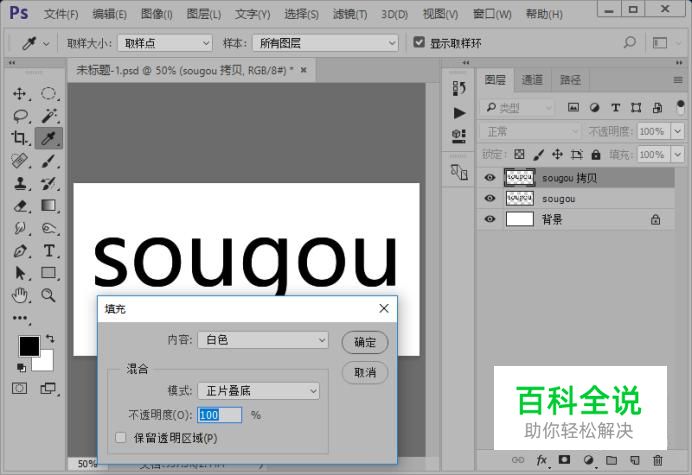The image size is (692, 475).
Task: Open the 文件(F) menu
Action: [x=61, y=14]
